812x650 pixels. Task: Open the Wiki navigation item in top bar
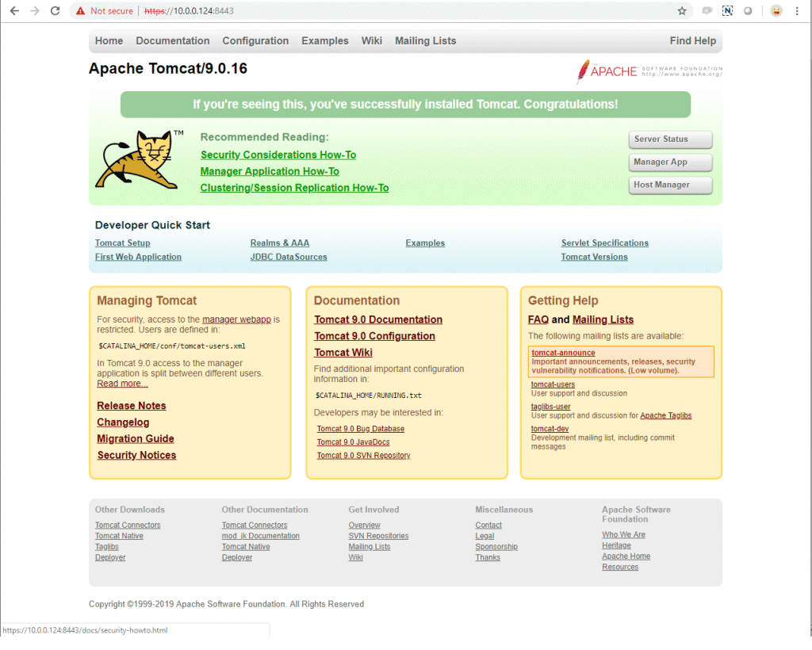(x=371, y=41)
